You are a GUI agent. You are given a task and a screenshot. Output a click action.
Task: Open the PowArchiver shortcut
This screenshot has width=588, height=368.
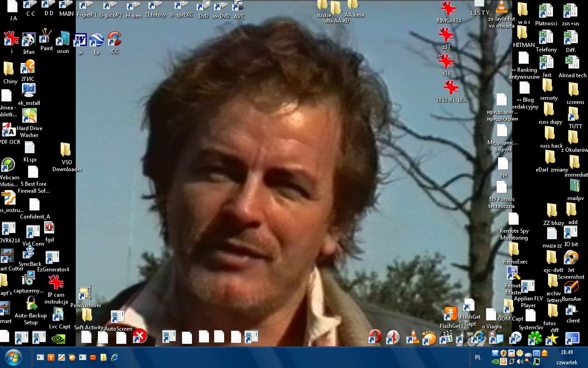tap(85, 293)
